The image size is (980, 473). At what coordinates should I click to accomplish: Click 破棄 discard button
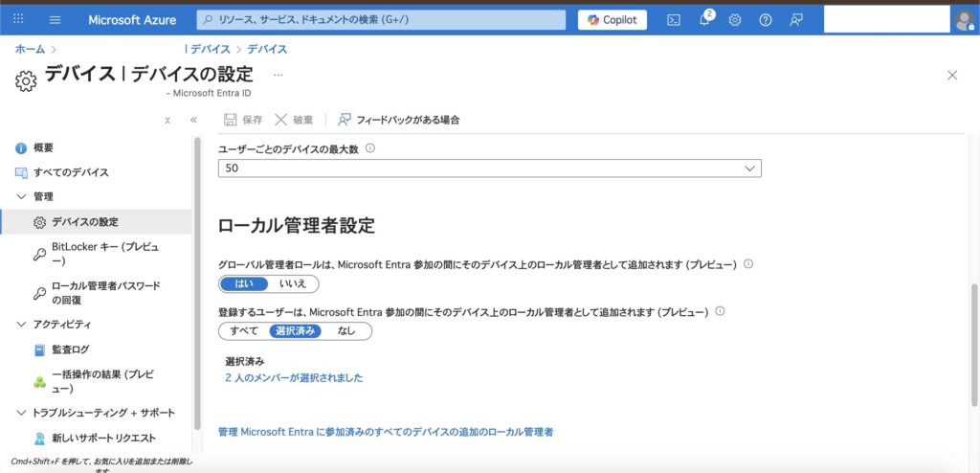pos(295,120)
